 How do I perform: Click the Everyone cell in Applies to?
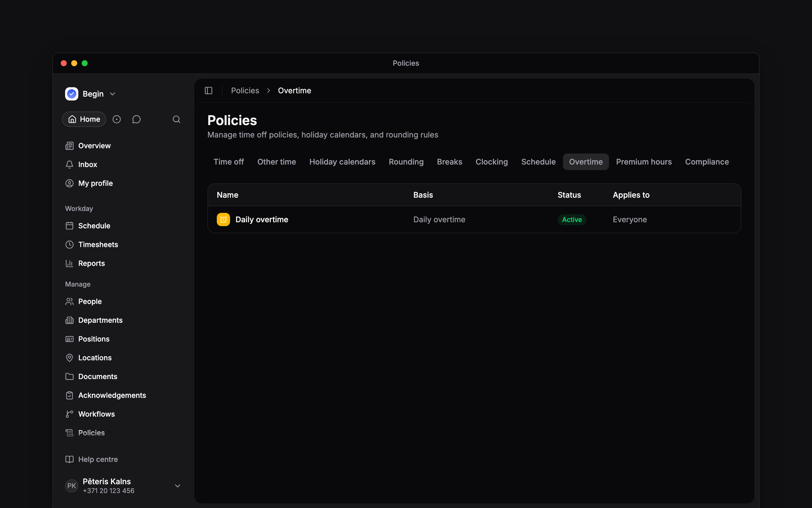point(630,220)
